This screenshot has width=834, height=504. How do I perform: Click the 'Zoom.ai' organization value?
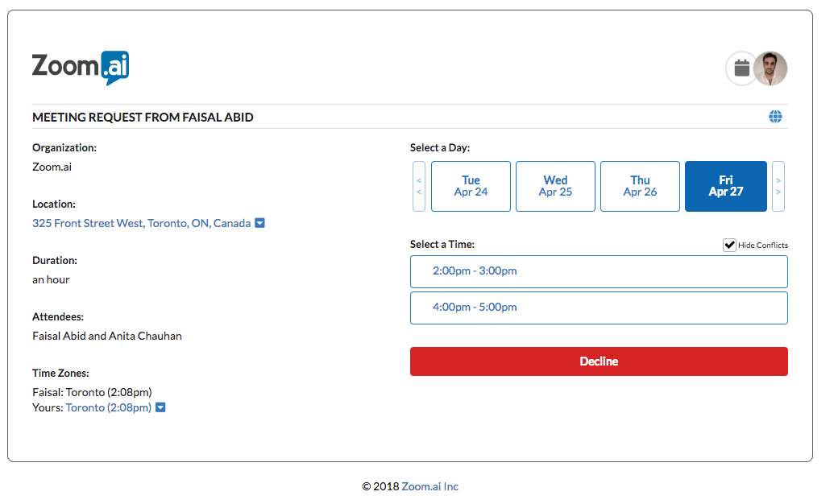pos(52,167)
